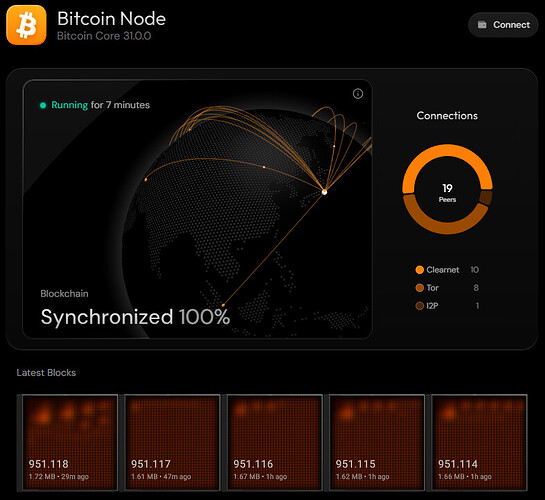Open the info icon on globe card
545x500 pixels.
click(x=358, y=93)
